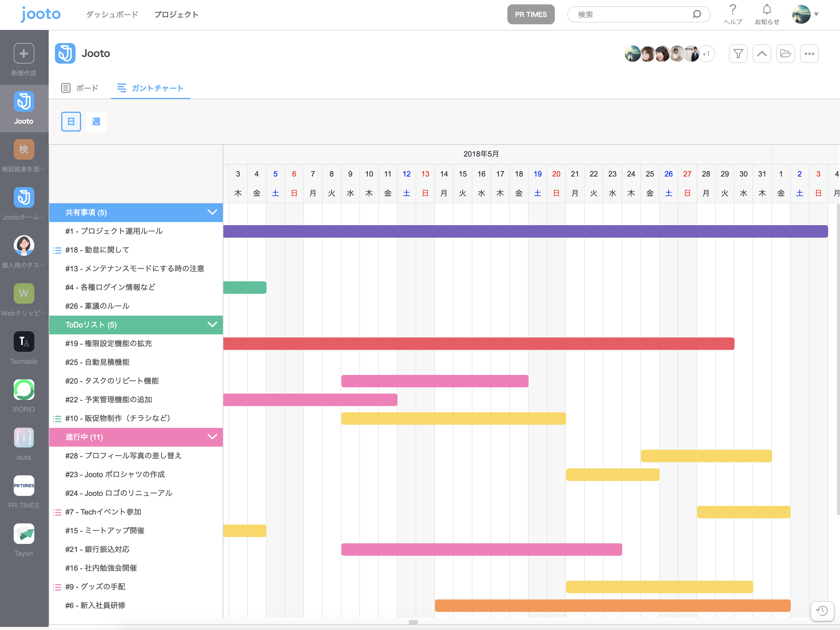Open the ダッシュボード menu item
The width and height of the screenshot is (840, 630).
click(x=112, y=14)
